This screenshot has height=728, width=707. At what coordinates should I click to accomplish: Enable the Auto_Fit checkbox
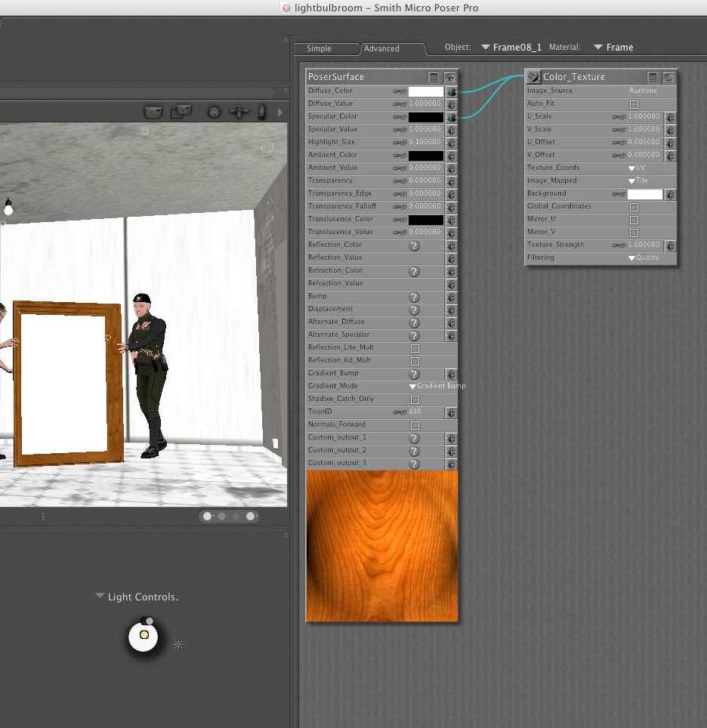tap(634, 104)
